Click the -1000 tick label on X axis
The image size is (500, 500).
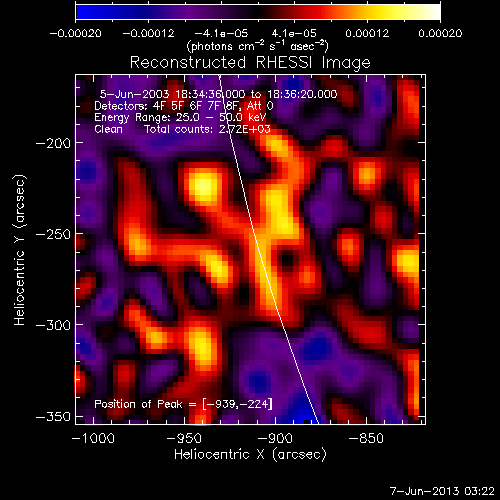(93, 438)
